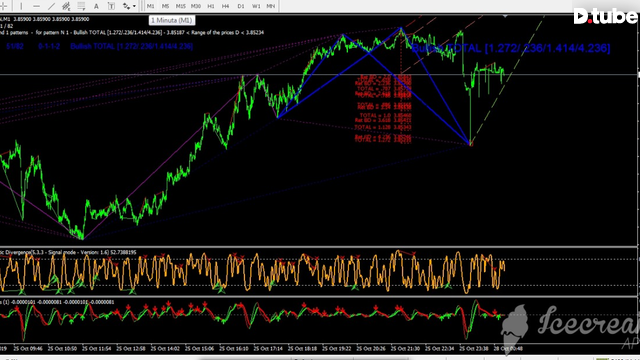Switch chart to W1 timeframe
640x360 pixels.
pos(256,6)
